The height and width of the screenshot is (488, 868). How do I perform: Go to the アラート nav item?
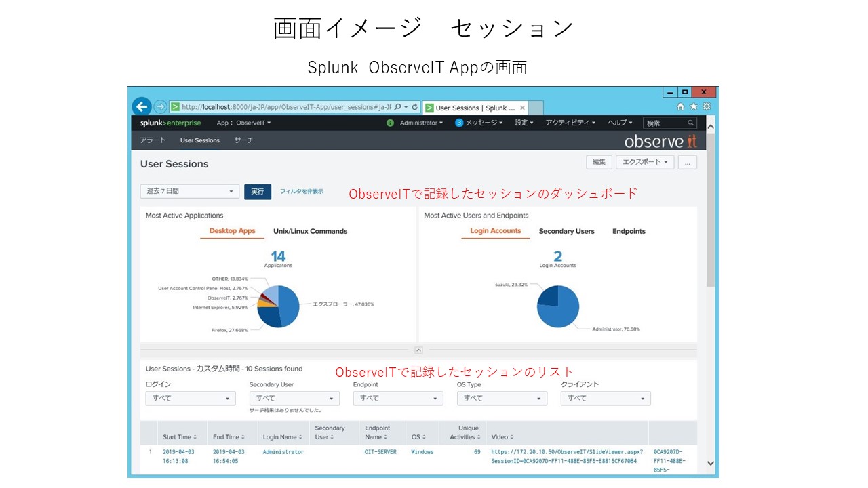pos(153,140)
